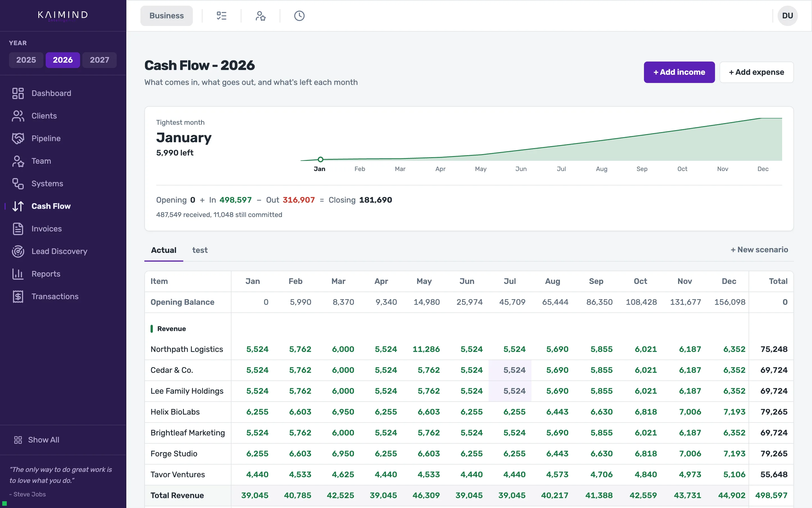Click the January marker on the chart
This screenshot has height=508, width=812.
point(321,159)
